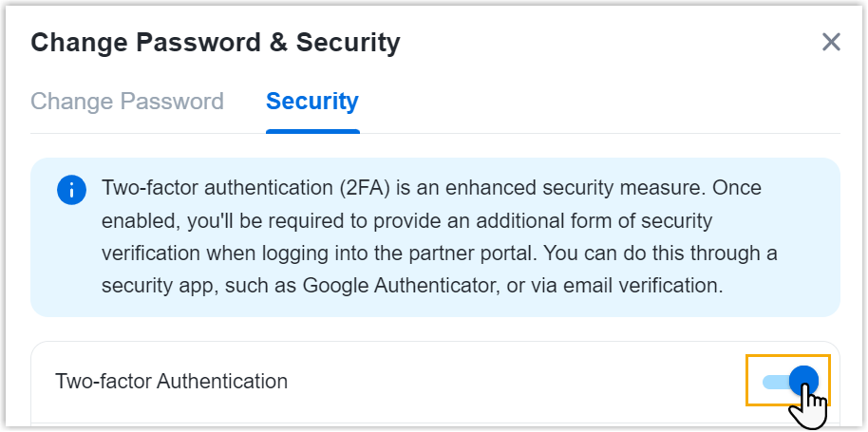Toggle the Two-factor Authentication switch
Screen dimensions: 868x432
(789, 382)
